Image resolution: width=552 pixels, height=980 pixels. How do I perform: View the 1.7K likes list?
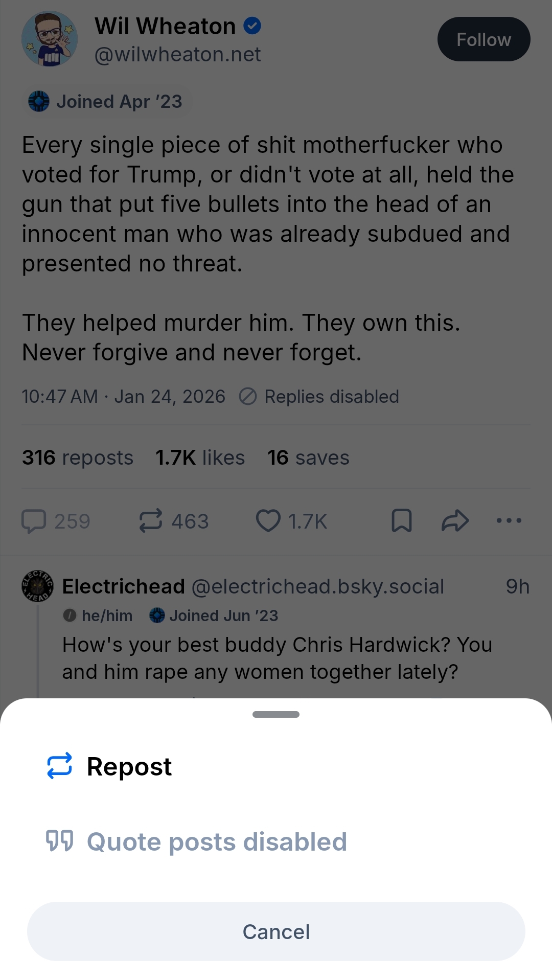click(200, 458)
